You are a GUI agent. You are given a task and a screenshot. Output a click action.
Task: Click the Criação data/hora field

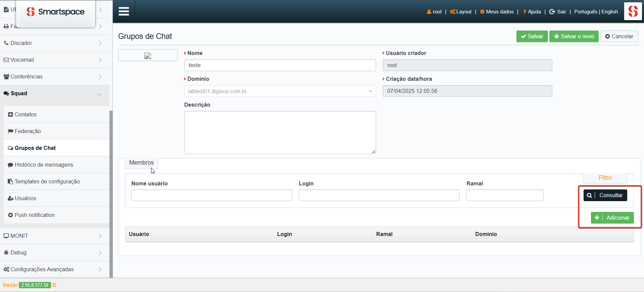coord(467,91)
